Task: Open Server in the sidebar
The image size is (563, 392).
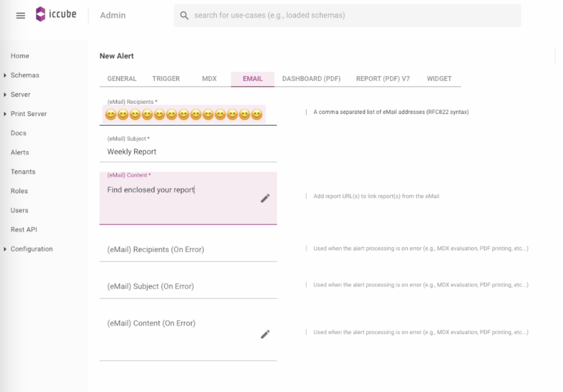Action: click(x=20, y=95)
